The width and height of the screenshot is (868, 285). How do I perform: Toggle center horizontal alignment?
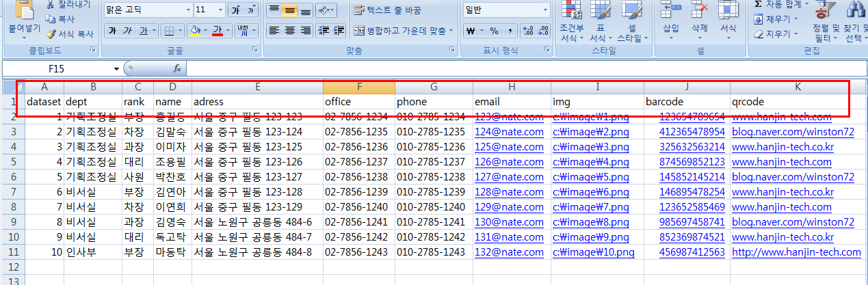tap(289, 31)
